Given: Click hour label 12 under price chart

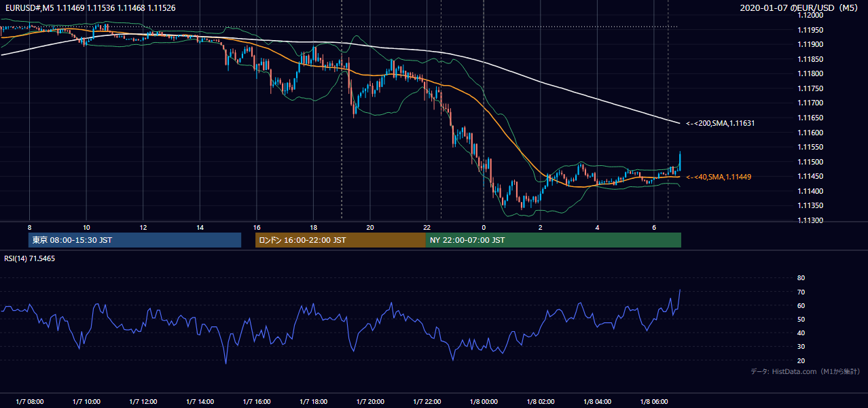Looking at the screenshot, I should tap(143, 227).
